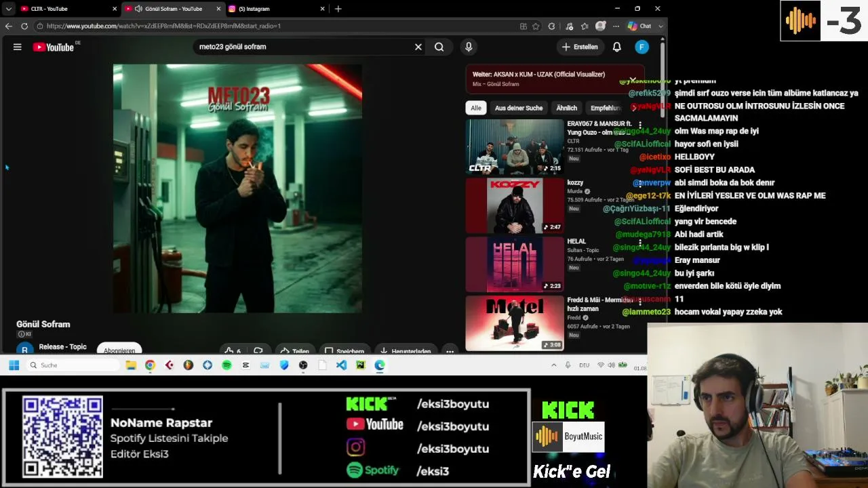Open more actions under the video
This screenshot has height=488, width=868.
click(450, 351)
